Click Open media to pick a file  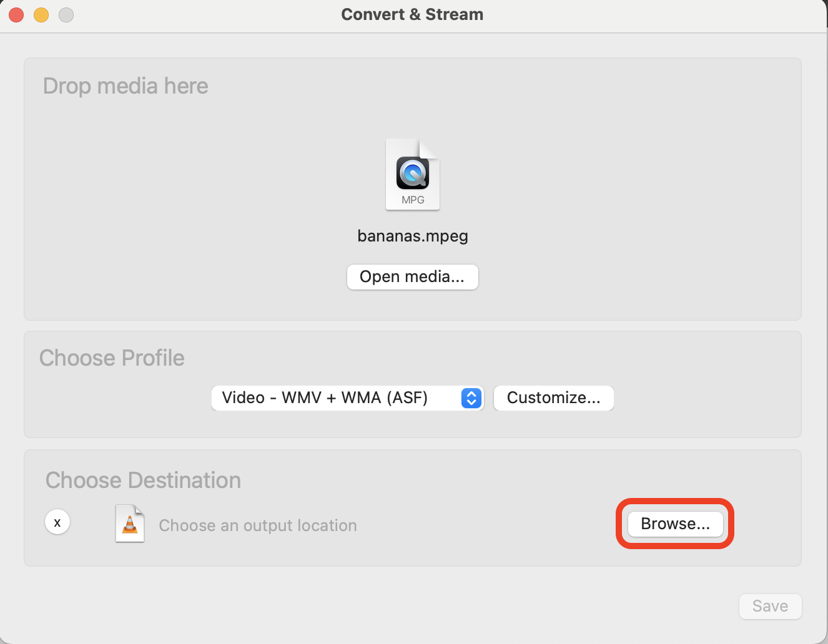click(x=412, y=276)
